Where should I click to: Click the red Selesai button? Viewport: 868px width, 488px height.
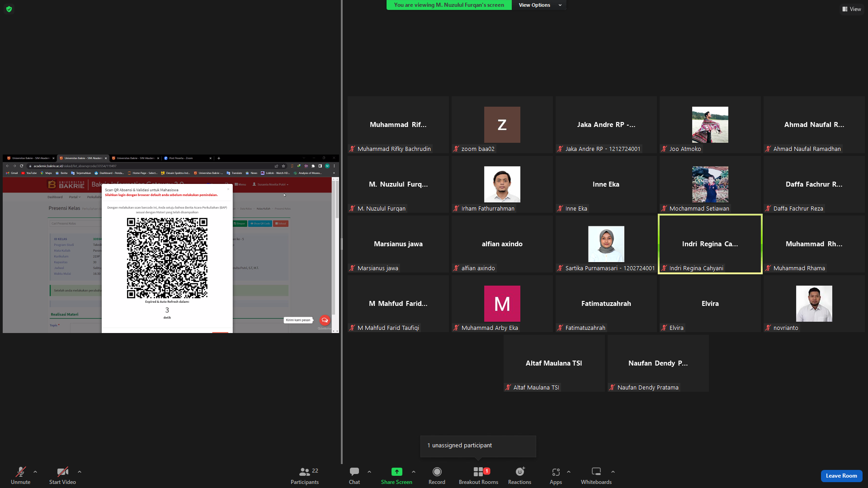(x=281, y=224)
